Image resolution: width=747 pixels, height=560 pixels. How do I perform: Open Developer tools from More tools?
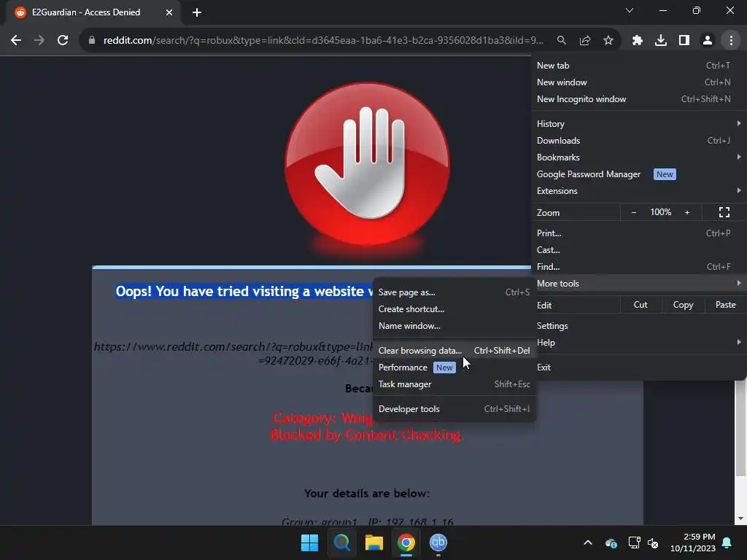click(x=454, y=409)
